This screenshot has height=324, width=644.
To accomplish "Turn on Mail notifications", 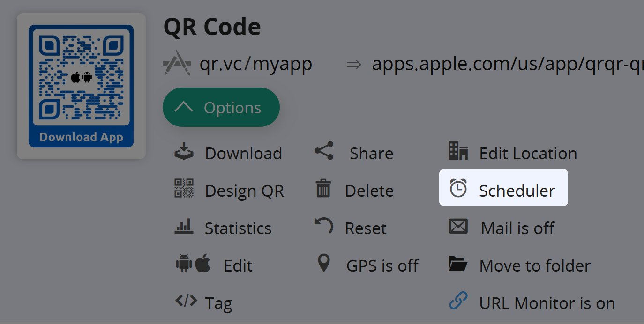I will click(458, 227).
